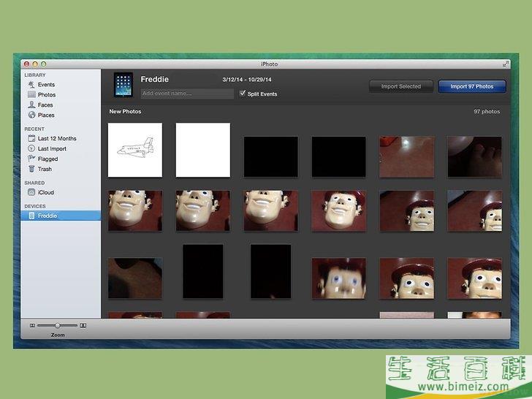
Task: Select third toy face photo in second row
Action: [x=270, y=210]
